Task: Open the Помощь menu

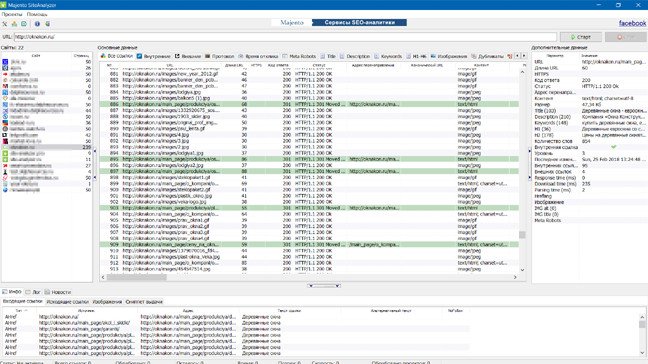Action: tap(37, 14)
